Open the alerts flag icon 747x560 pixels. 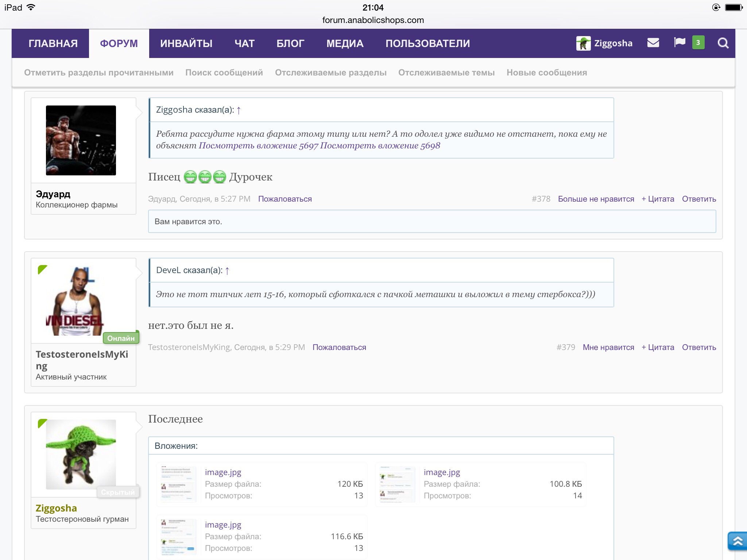click(x=680, y=43)
